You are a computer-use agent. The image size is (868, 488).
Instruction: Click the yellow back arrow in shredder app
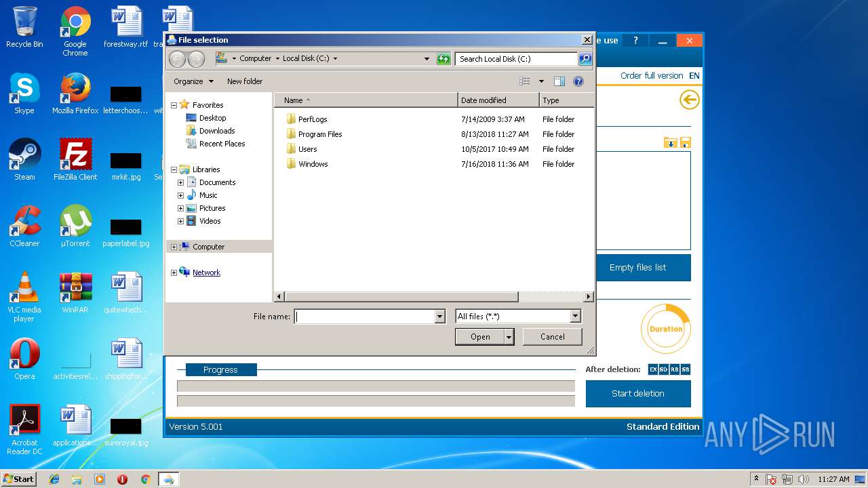pos(689,100)
